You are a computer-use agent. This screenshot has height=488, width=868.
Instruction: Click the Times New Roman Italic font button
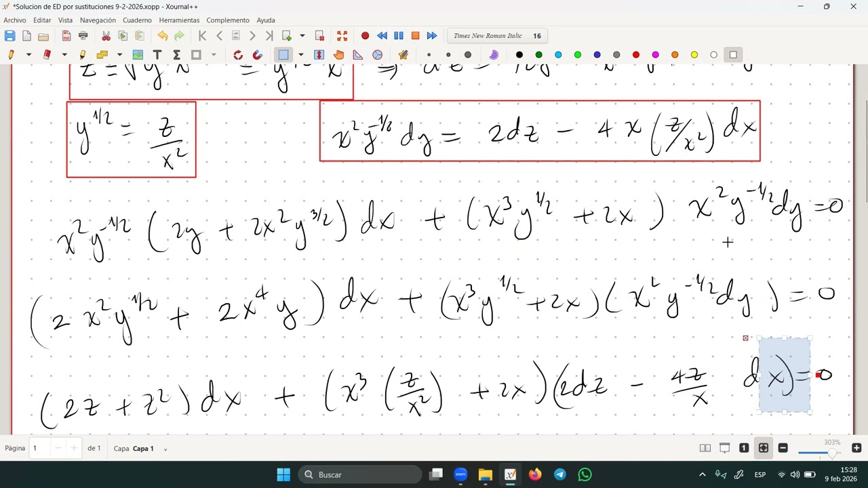(x=497, y=36)
